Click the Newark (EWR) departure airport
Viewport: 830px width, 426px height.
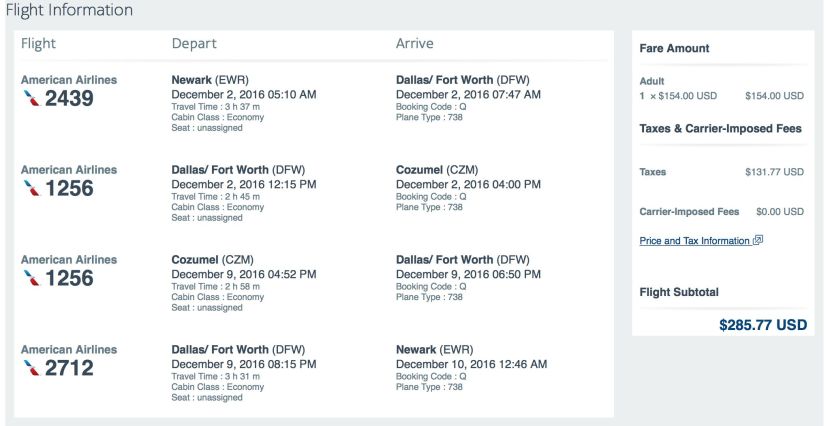coord(210,80)
